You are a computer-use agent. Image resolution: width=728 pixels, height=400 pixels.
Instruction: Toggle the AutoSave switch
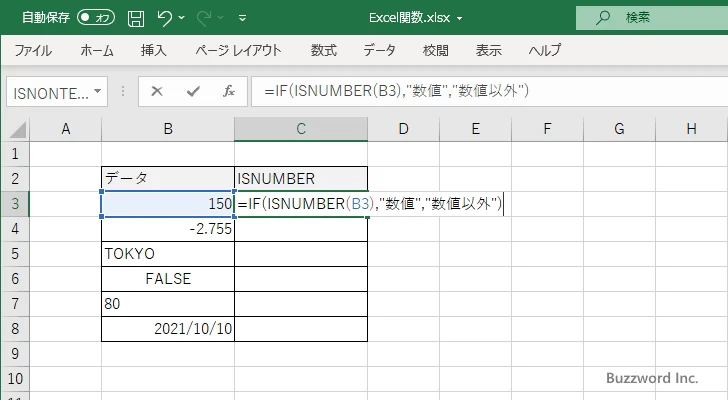[96, 18]
